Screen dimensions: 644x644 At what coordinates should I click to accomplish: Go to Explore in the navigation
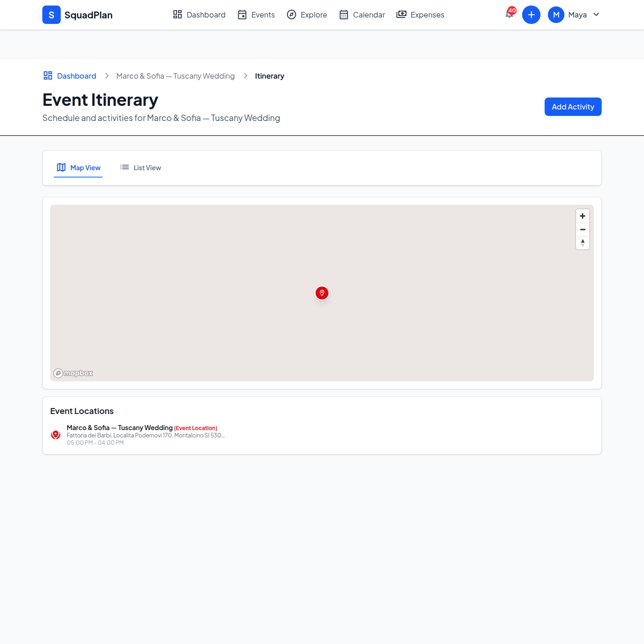coord(307,15)
